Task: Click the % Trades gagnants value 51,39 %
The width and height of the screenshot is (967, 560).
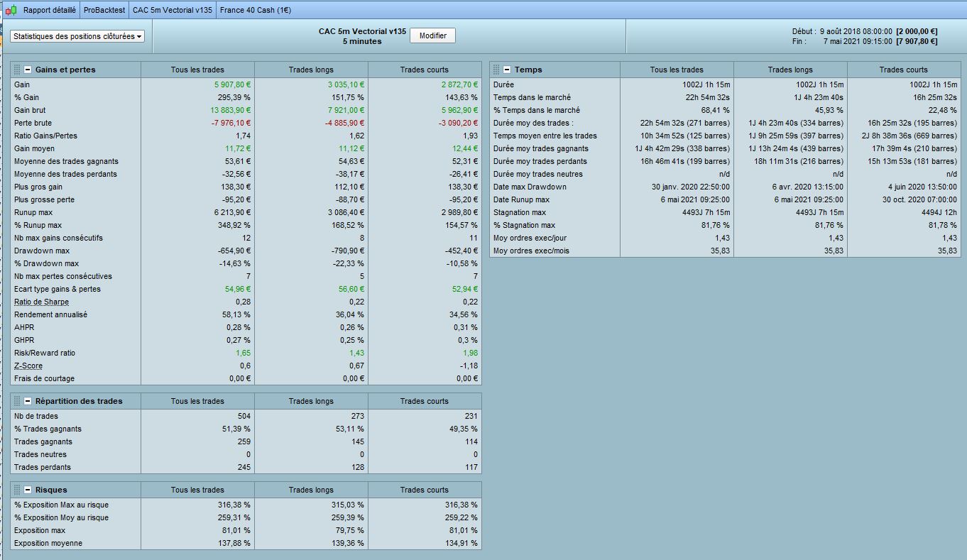Action: [x=236, y=429]
